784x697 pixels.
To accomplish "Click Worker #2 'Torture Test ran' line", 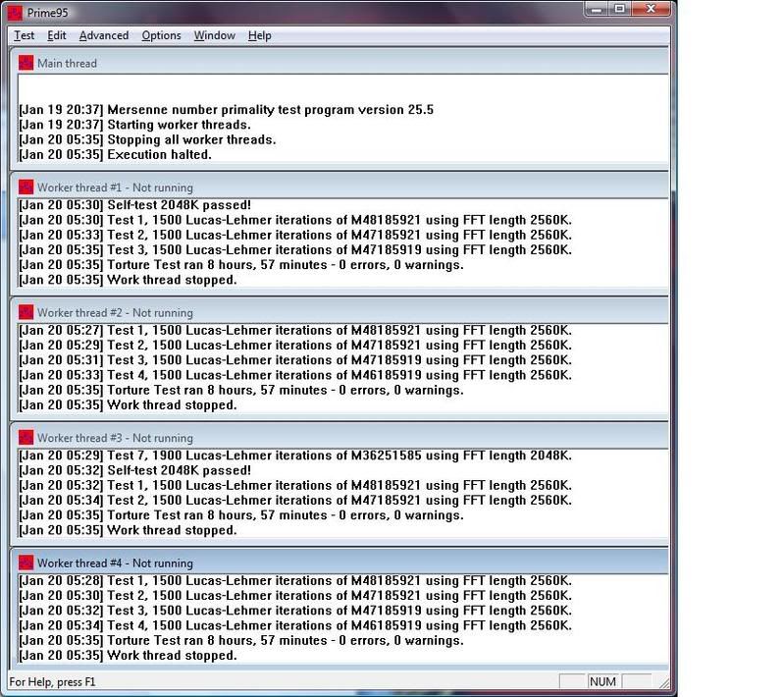I will point(241,391).
